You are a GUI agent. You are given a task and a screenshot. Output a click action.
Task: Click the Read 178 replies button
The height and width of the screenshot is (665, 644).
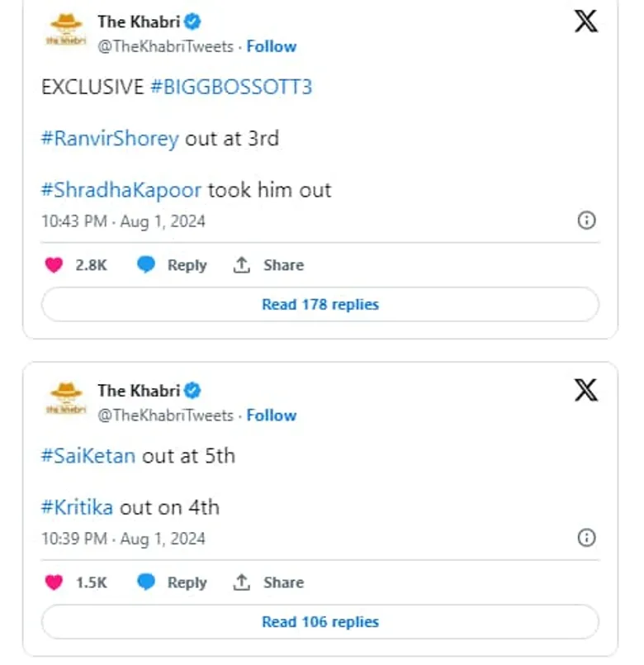click(x=320, y=305)
